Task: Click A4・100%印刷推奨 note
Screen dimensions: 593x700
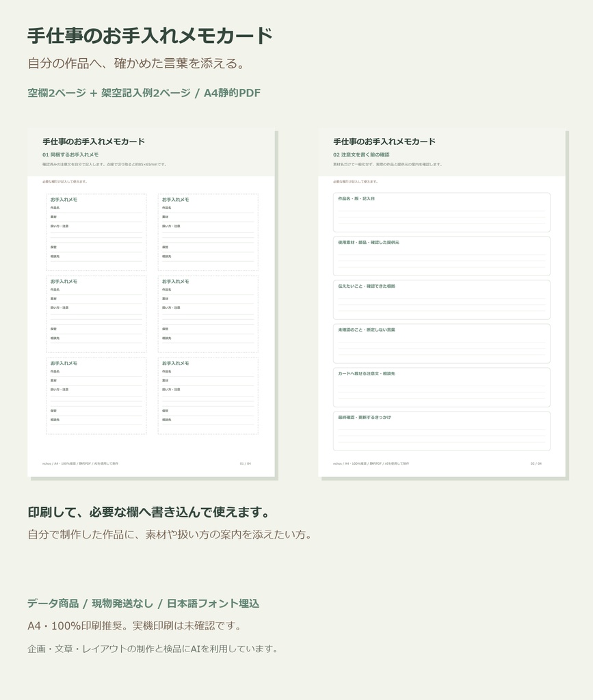Action: coord(135,626)
